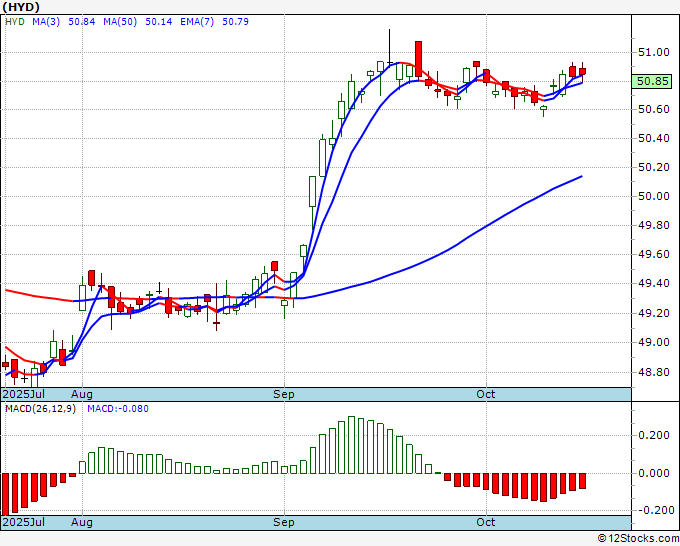The width and height of the screenshot is (680, 546).
Task: Click the 49.00 price axis label
Action: click(654, 343)
